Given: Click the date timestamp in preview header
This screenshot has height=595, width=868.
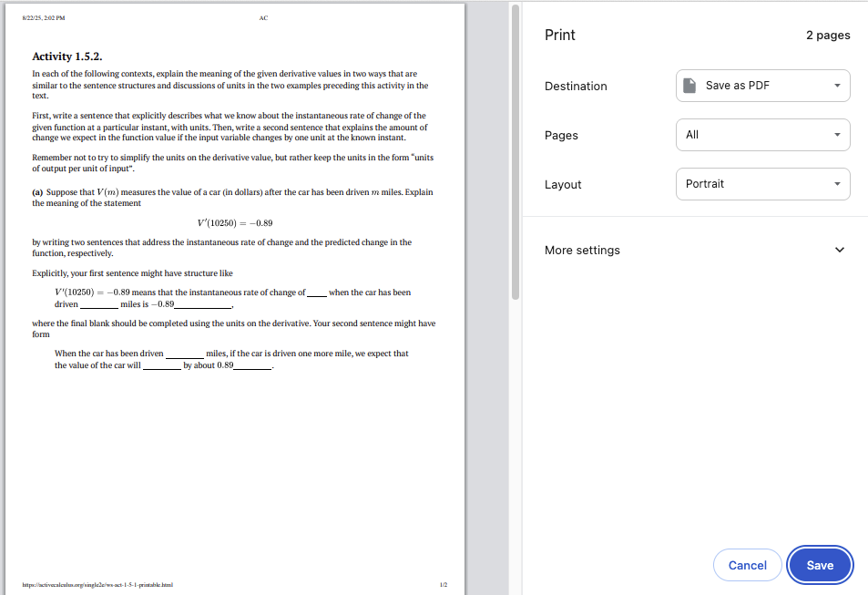Looking at the screenshot, I should (x=45, y=18).
